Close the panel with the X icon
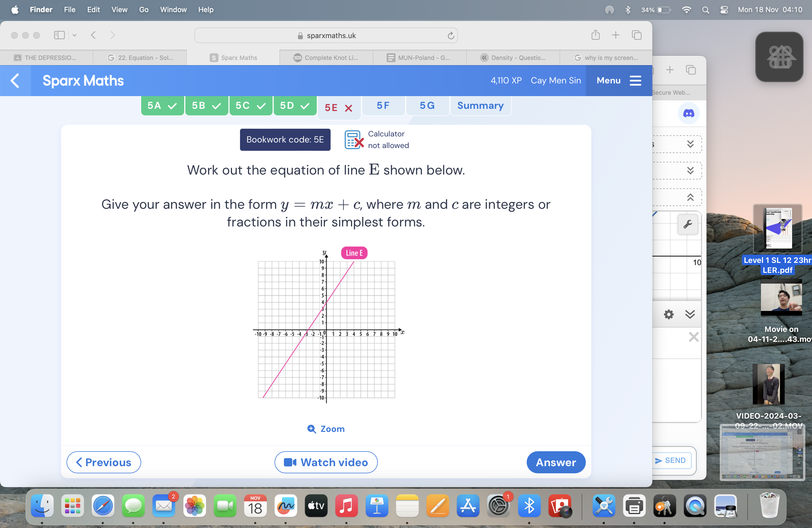 [x=693, y=337]
